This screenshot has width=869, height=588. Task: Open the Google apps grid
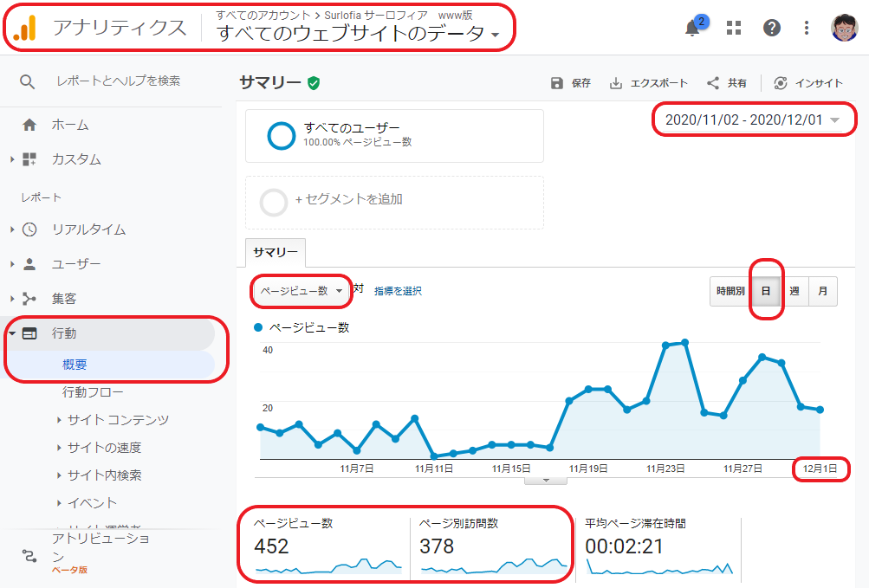point(732,27)
